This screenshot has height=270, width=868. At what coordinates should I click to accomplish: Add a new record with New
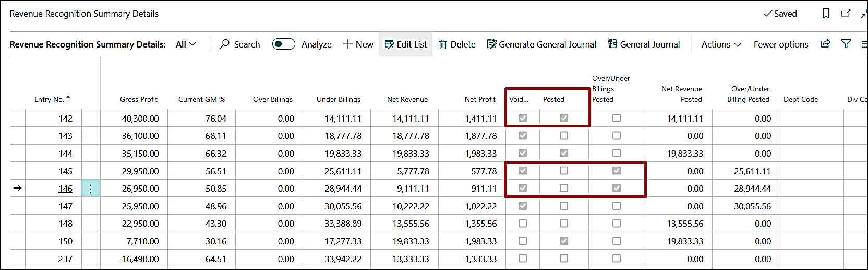(x=358, y=44)
